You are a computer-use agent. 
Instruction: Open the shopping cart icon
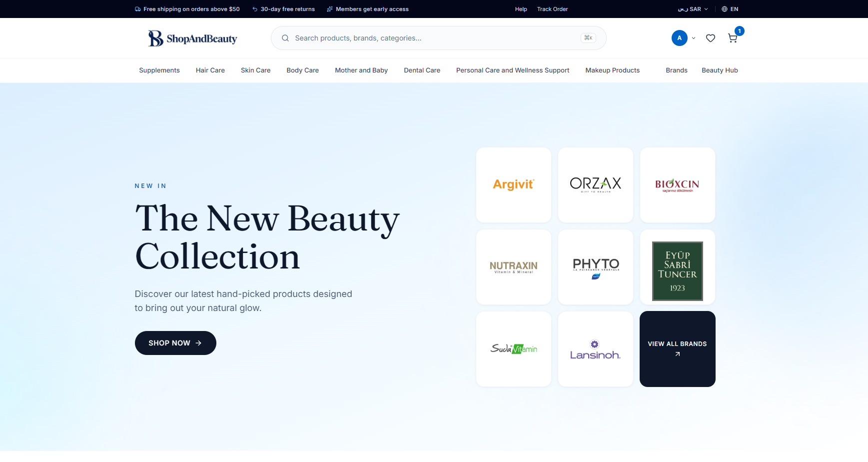coord(733,38)
